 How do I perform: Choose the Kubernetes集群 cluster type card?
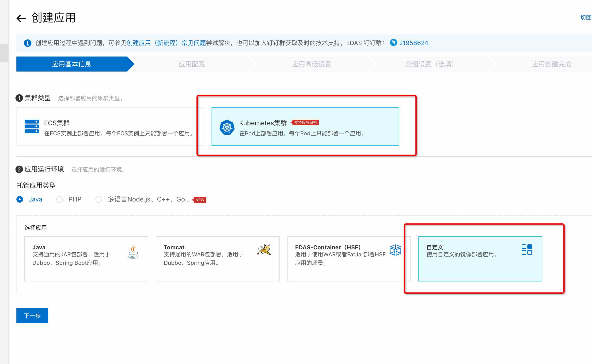pos(305,127)
